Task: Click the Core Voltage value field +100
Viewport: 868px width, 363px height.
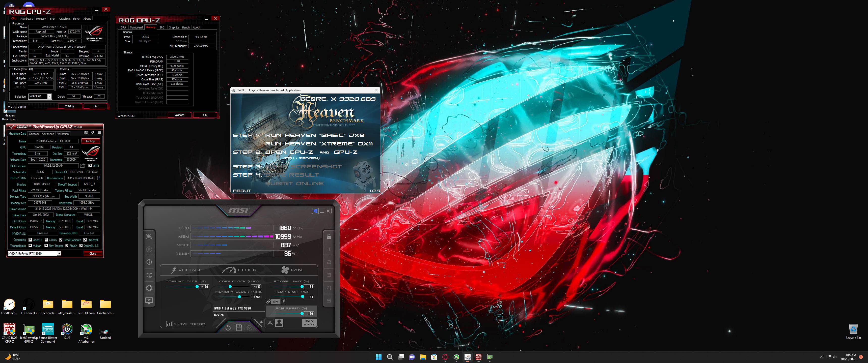Action: point(204,287)
